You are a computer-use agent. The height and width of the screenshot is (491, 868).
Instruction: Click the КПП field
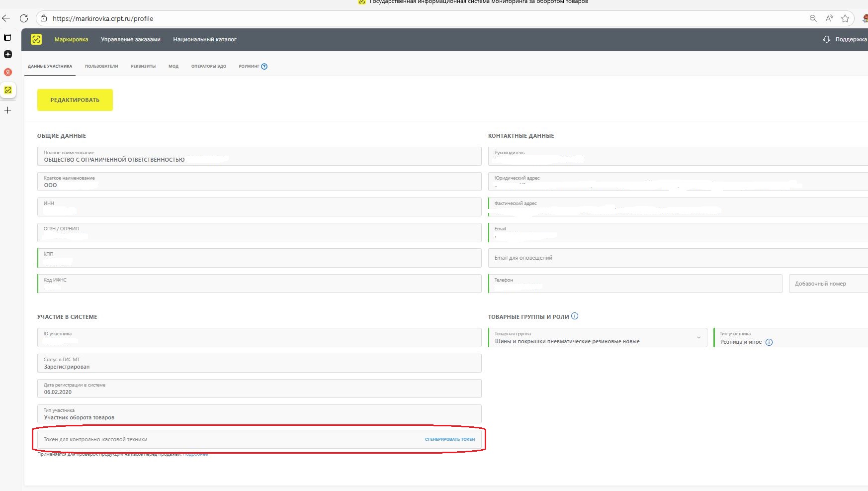point(259,258)
